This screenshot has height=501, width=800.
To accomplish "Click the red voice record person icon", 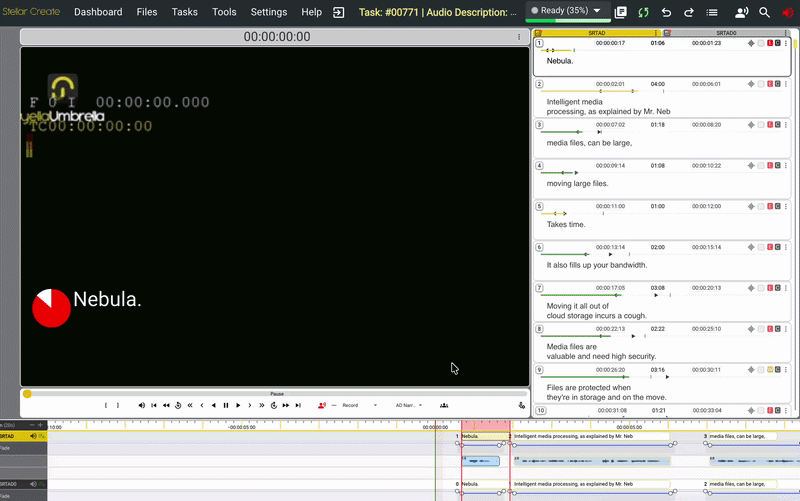I will click(321, 406).
